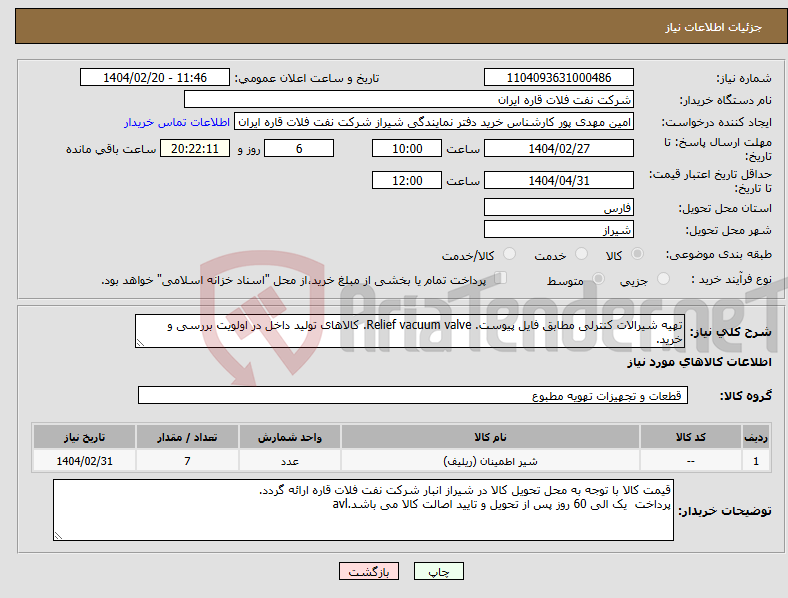The height and width of the screenshot is (598, 788).
Task: Click the remaining time field 20:22:11
Action: (195, 149)
